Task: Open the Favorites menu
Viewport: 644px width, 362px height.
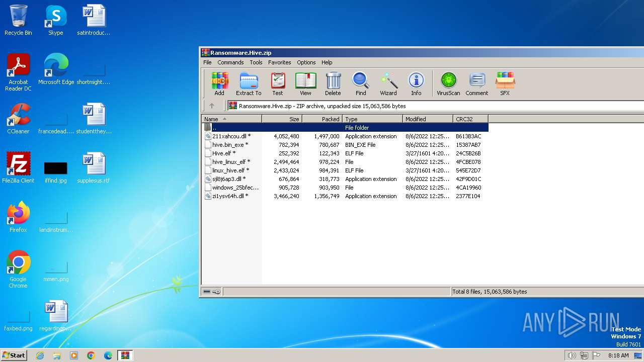Action: (280, 62)
